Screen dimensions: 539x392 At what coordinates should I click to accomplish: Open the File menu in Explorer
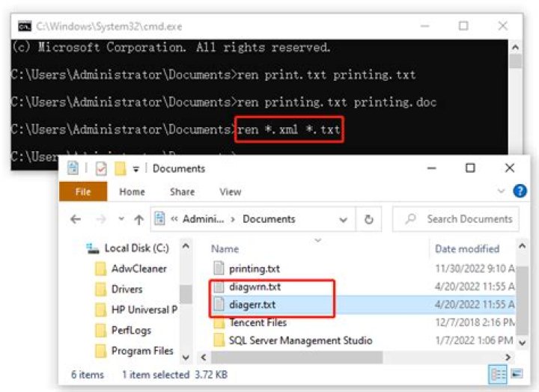[x=83, y=192]
